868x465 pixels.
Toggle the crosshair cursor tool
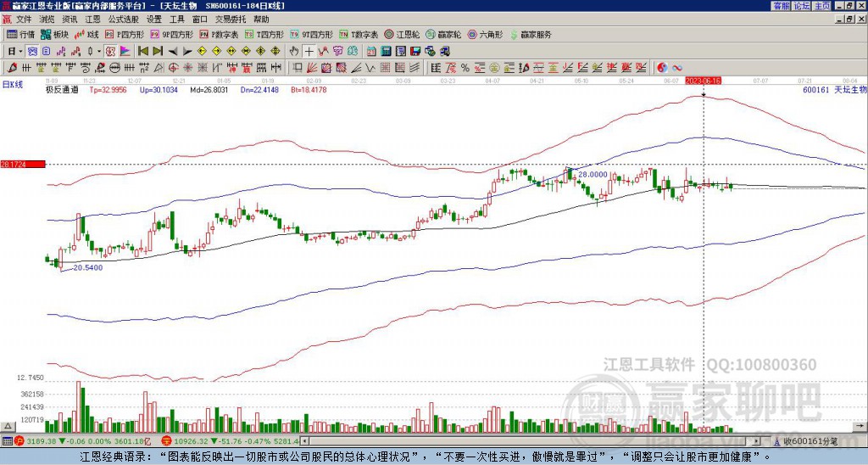coord(309,52)
